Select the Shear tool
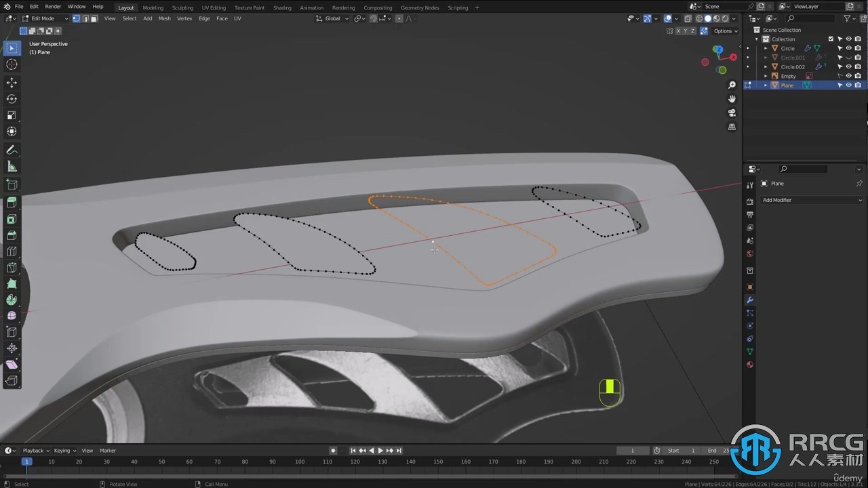This screenshot has height=488, width=868. (x=12, y=365)
